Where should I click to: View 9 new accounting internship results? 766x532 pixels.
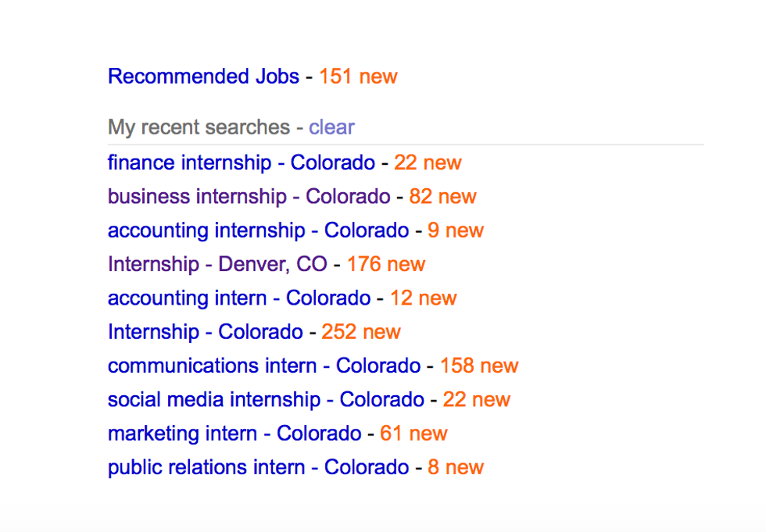456,230
